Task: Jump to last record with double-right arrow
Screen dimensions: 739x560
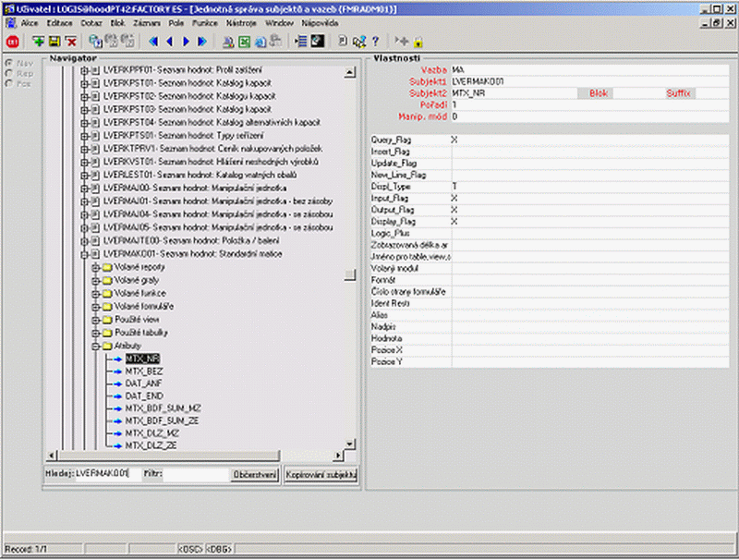Action: (202, 42)
